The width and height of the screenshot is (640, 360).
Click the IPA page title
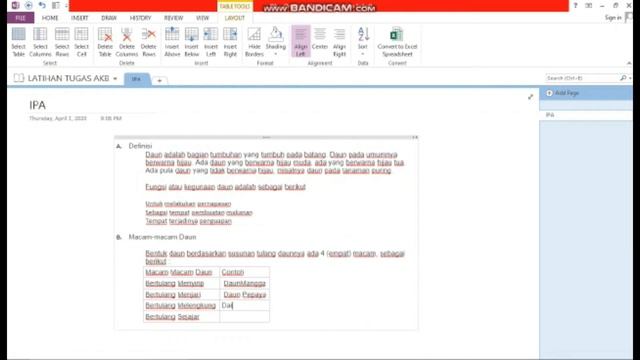38,105
